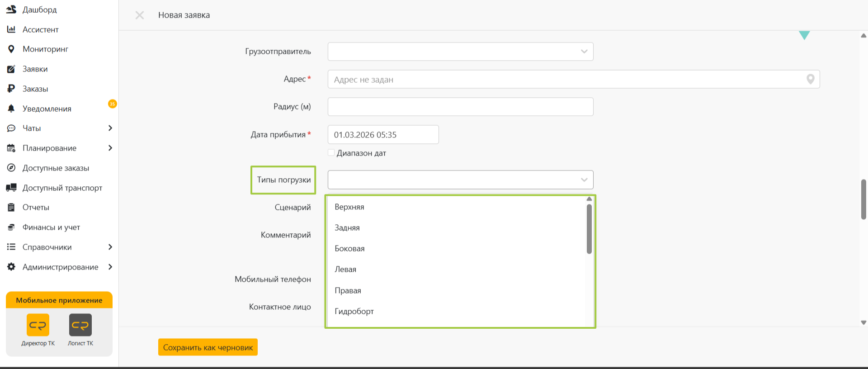Click the Заявки edit icon

11,69
